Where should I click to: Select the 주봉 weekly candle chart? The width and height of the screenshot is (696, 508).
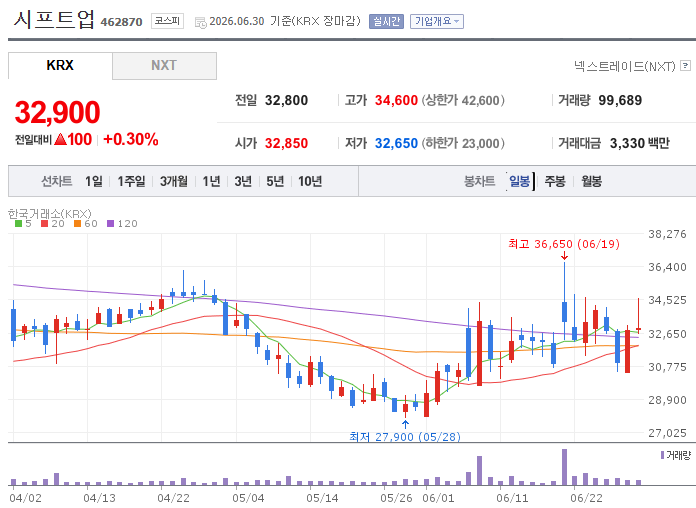point(555,181)
